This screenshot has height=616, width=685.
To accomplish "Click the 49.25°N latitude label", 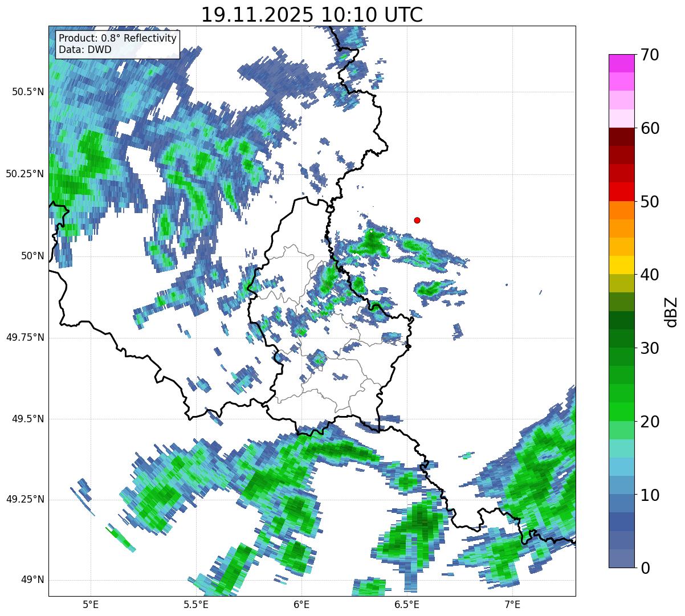I will point(25,499).
